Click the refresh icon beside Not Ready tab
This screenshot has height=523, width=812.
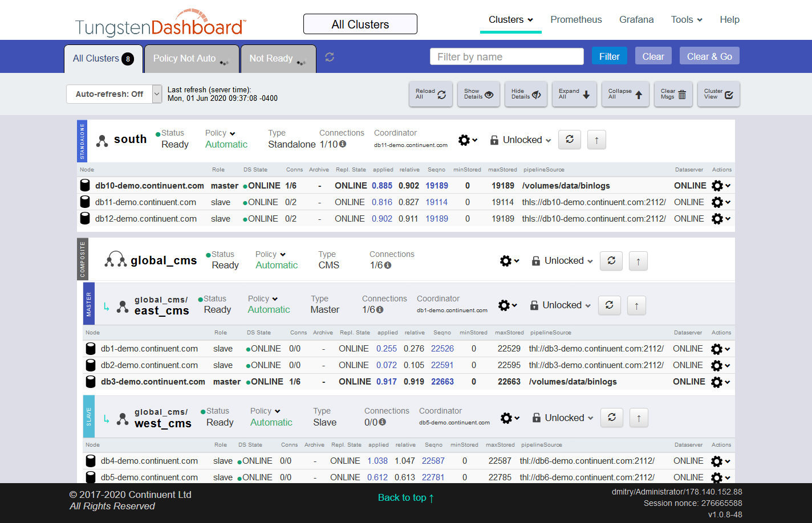click(330, 57)
